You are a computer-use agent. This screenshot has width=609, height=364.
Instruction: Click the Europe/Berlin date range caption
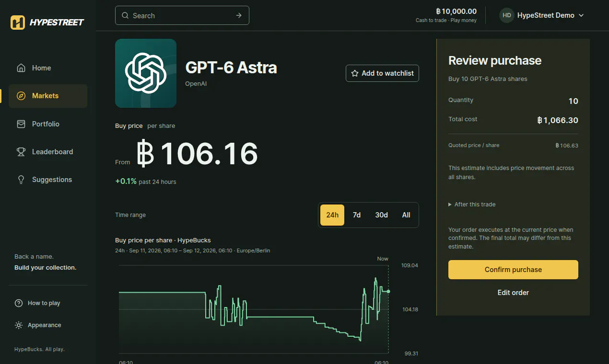pyautogui.click(x=193, y=250)
